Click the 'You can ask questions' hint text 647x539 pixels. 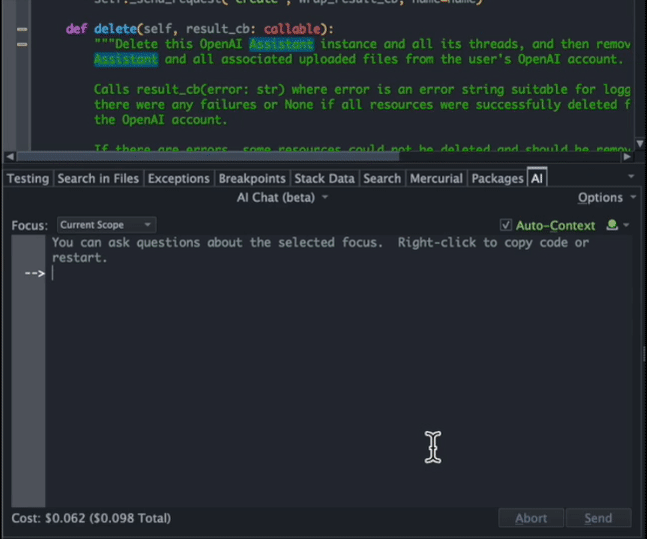320,250
